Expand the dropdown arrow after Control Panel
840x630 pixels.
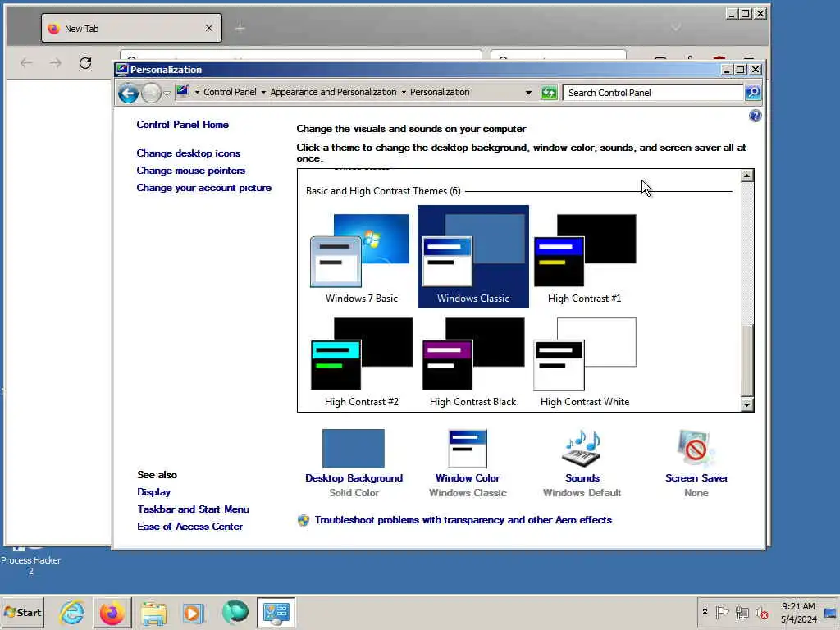[x=263, y=92]
